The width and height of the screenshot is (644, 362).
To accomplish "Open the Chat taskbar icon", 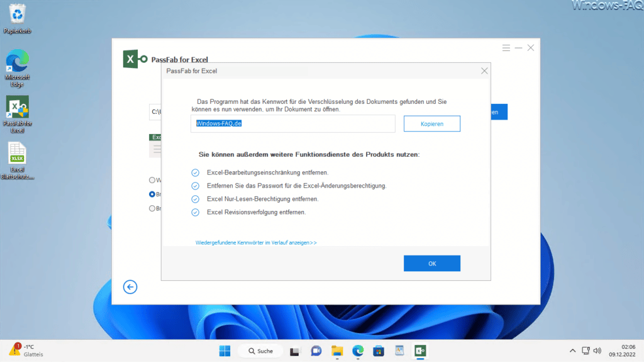I will coord(316,351).
